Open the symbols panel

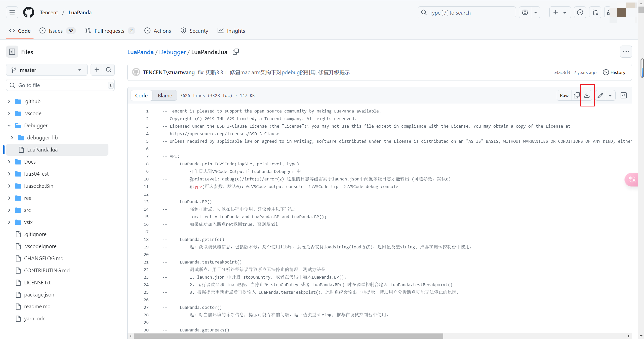coord(624,95)
